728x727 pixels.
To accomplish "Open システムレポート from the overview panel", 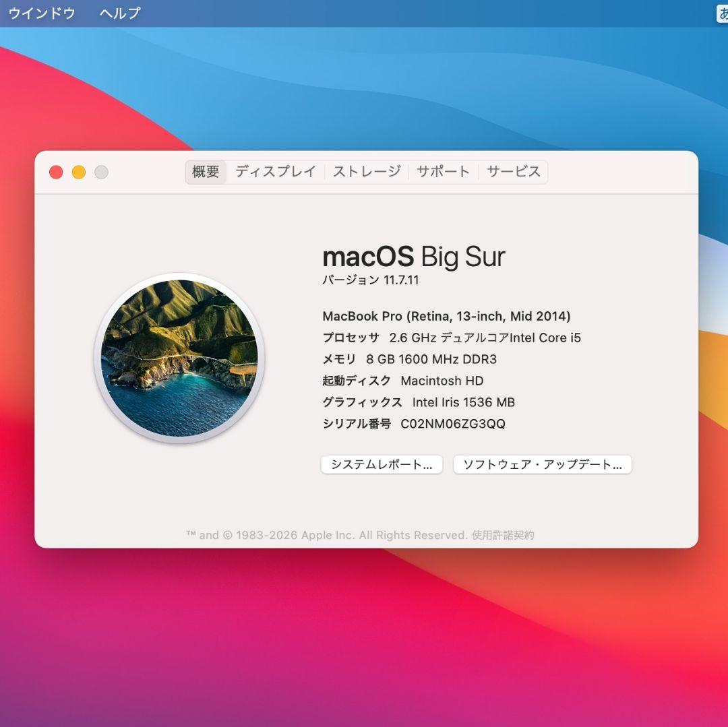I will pyautogui.click(x=382, y=464).
